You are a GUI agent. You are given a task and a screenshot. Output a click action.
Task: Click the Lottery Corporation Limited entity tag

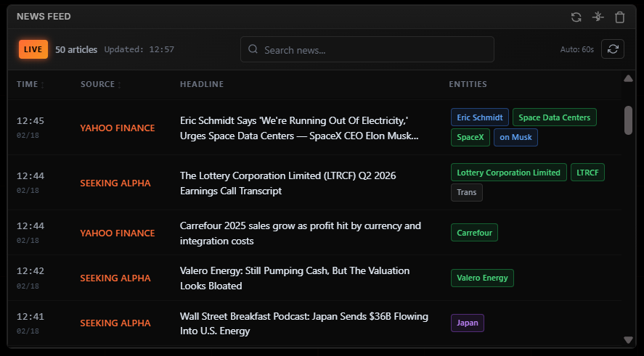508,173
